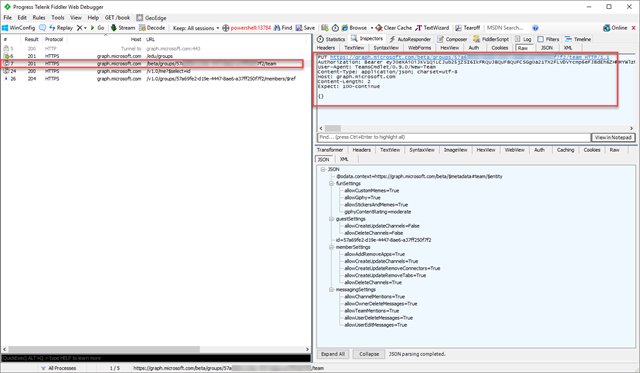Open the View menu
Screen dimensions: 640x373
point(76,18)
